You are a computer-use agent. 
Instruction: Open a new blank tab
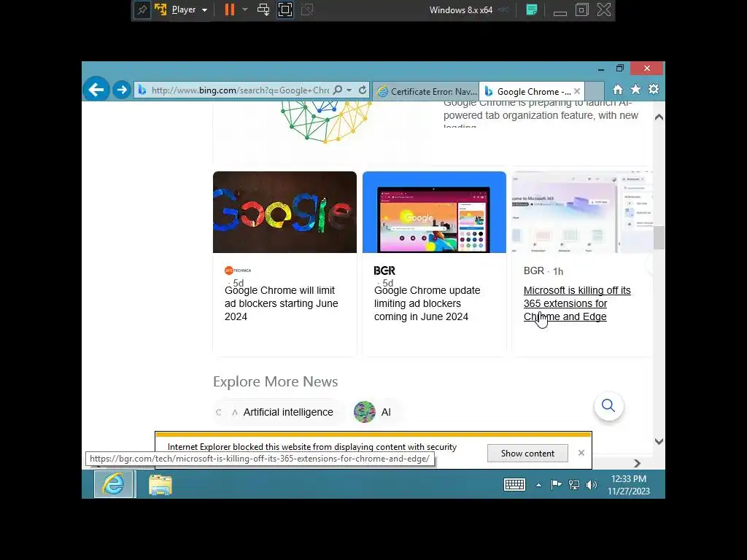coord(594,90)
